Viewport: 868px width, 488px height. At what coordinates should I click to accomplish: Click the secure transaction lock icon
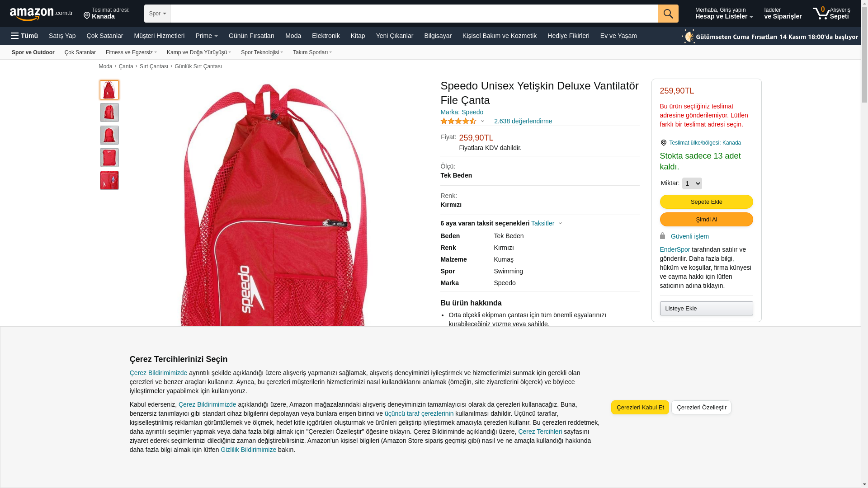pyautogui.click(x=662, y=236)
